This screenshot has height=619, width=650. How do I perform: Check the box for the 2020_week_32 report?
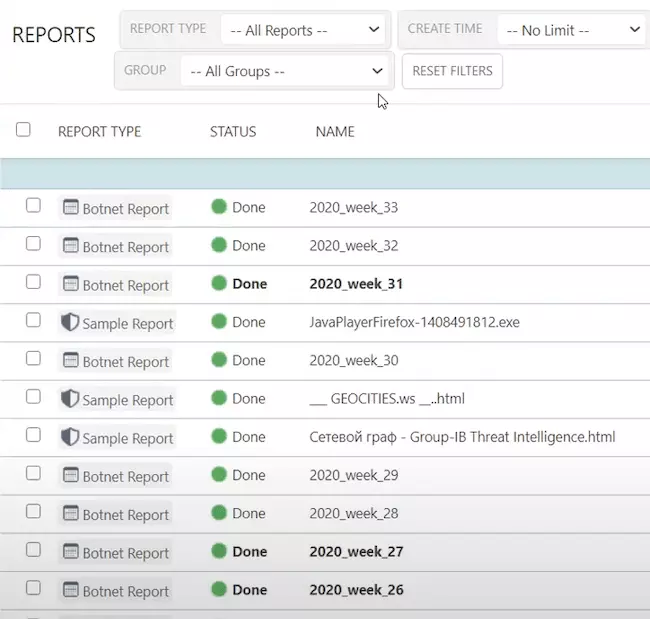pyautogui.click(x=33, y=244)
